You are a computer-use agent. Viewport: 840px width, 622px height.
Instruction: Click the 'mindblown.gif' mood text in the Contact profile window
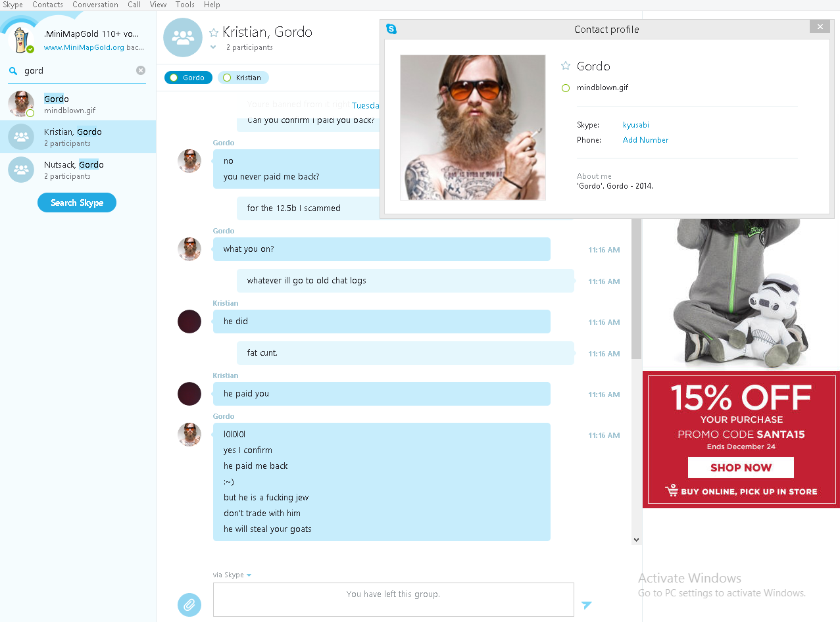pyautogui.click(x=603, y=87)
